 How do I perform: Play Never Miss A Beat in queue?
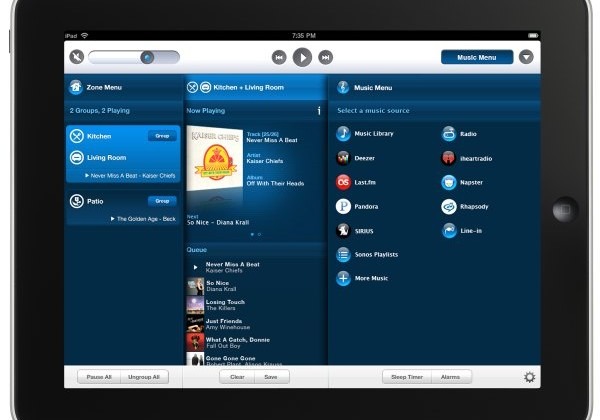tap(256, 267)
